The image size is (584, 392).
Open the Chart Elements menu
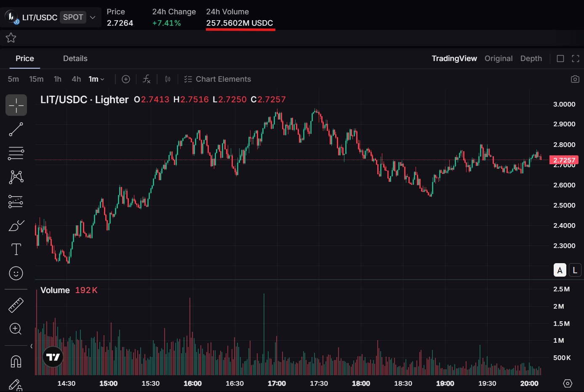218,79
